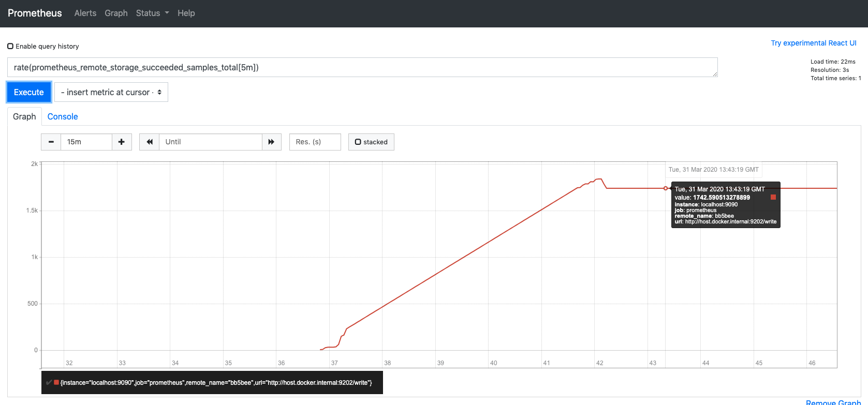Click the Load time: 22ms text

[833, 62]
